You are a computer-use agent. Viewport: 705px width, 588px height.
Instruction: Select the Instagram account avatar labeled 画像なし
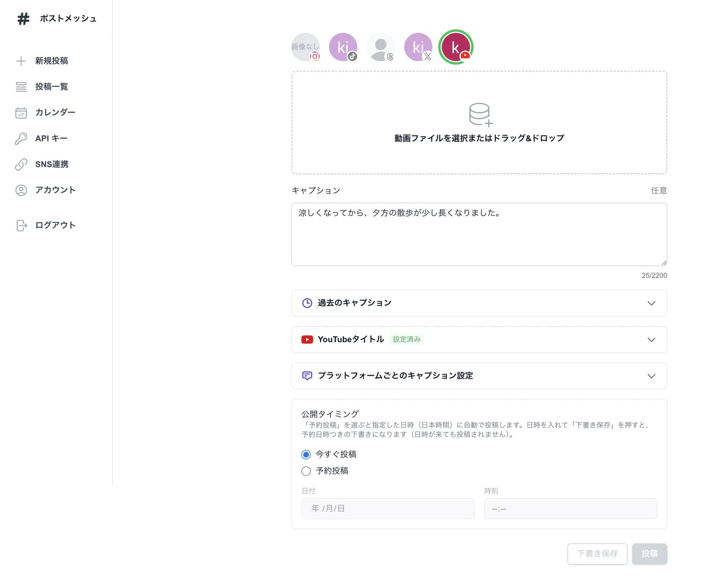[305, 47]
